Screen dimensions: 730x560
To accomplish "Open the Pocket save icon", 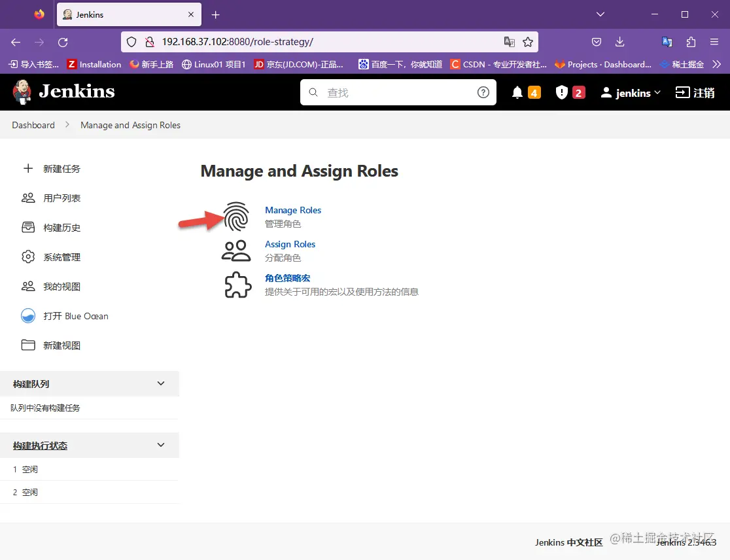I will [597, 42].
